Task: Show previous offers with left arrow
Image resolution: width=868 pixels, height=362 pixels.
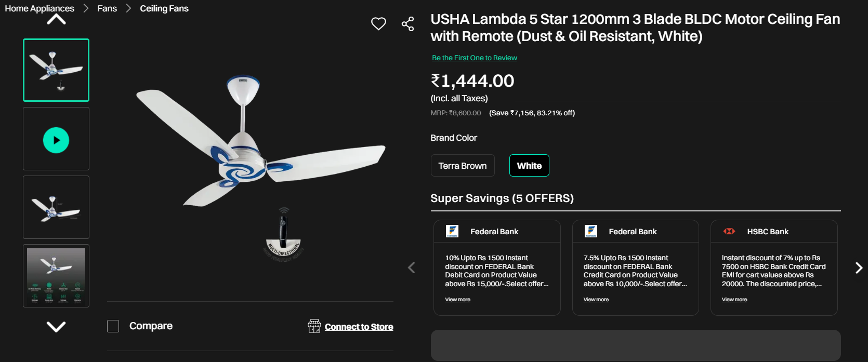Action: pos(412,267)
